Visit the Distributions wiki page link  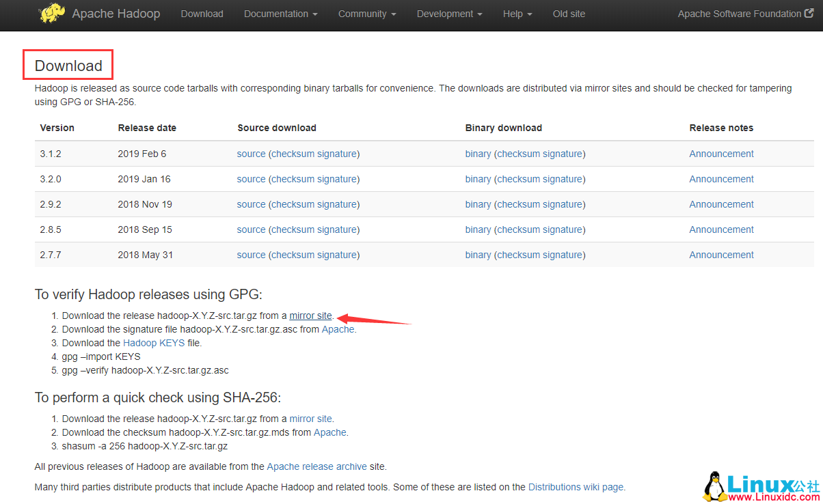click(576, 487)
